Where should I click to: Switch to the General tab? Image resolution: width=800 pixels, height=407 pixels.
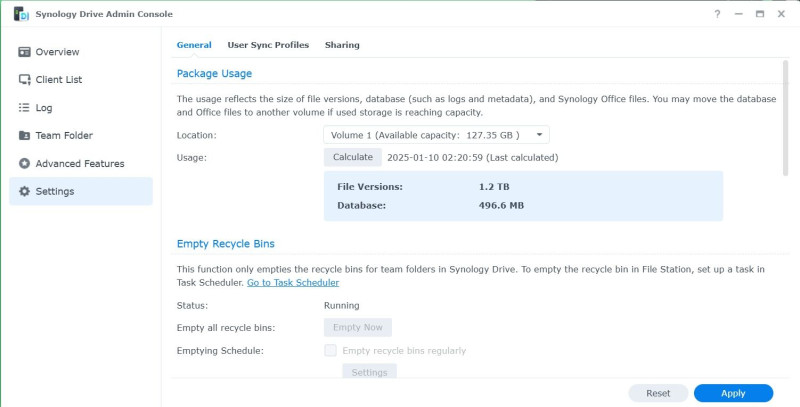[x=194, y=45]
